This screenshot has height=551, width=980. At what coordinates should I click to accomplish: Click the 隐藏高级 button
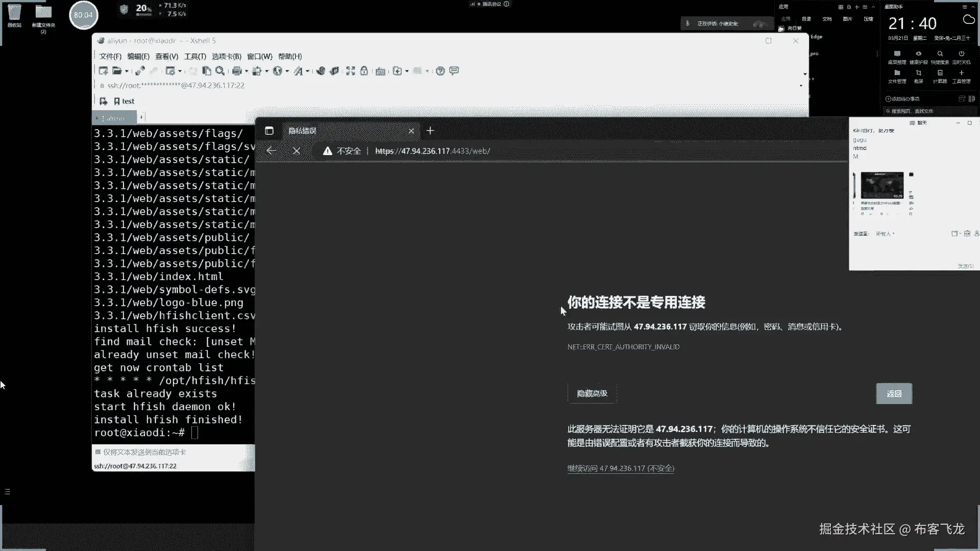tap(592, 393)
